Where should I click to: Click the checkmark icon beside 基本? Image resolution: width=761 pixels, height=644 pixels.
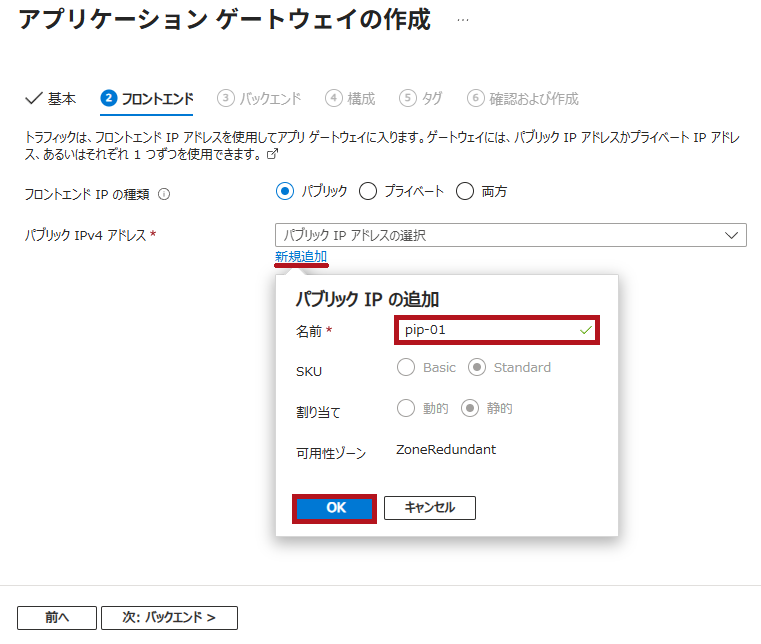point(32,98)
